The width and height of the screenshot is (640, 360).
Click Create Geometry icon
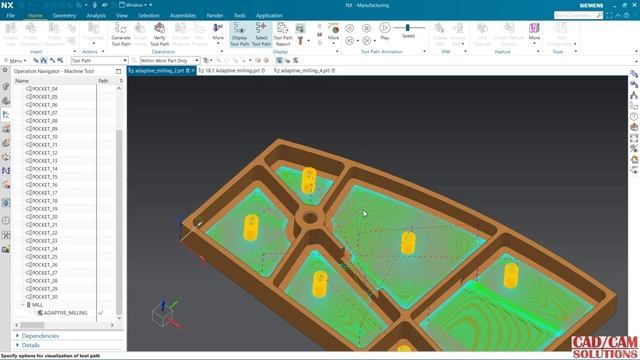click(31, 34)
